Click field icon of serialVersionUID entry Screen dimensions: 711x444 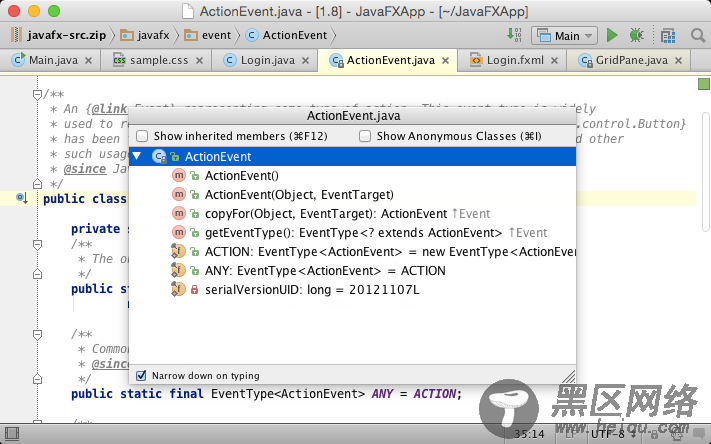(x=178, y=289)
